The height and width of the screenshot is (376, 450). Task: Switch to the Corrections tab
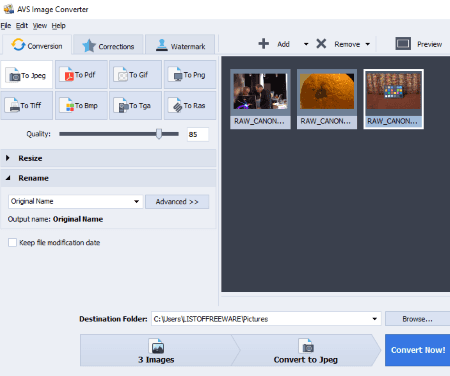tap(108, 45)
